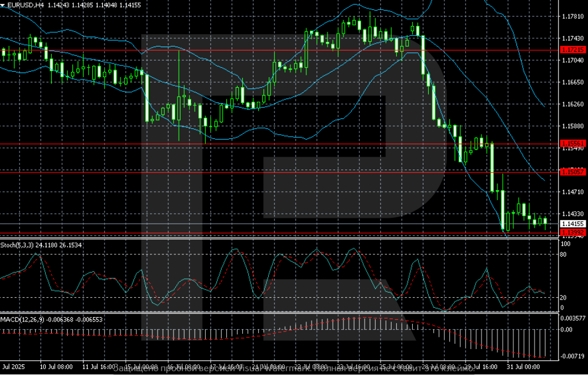The image size is (588, 375).
Task: Click the MACD -0.00719 scale value
Action: click(573, 357)
